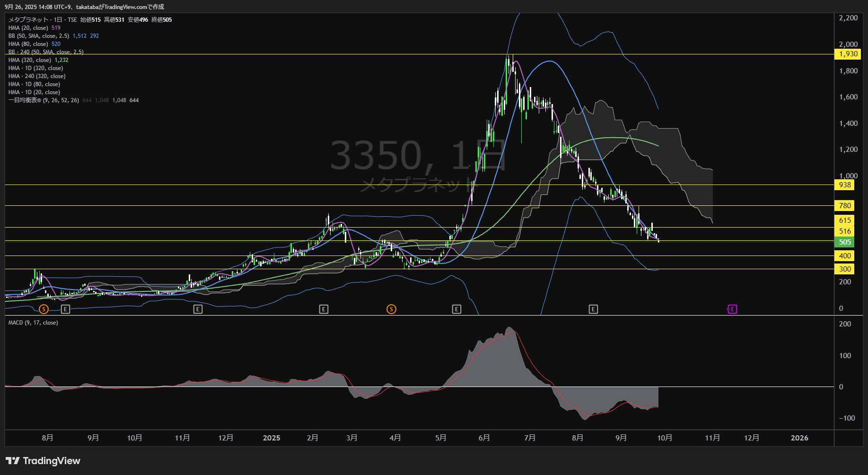Select the 400 horizontal line price label
This screenshot has height=475, width=868.
tap(845, 256)
